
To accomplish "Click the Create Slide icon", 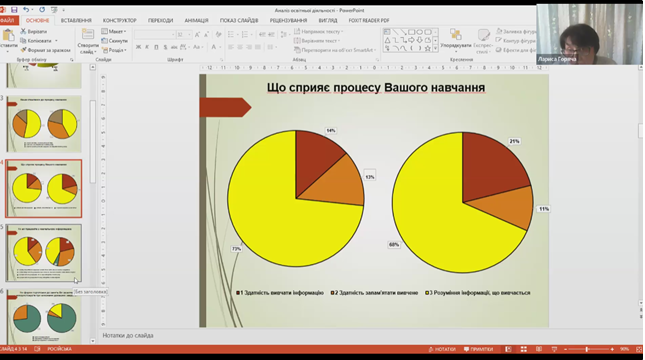I will (88, 35).
